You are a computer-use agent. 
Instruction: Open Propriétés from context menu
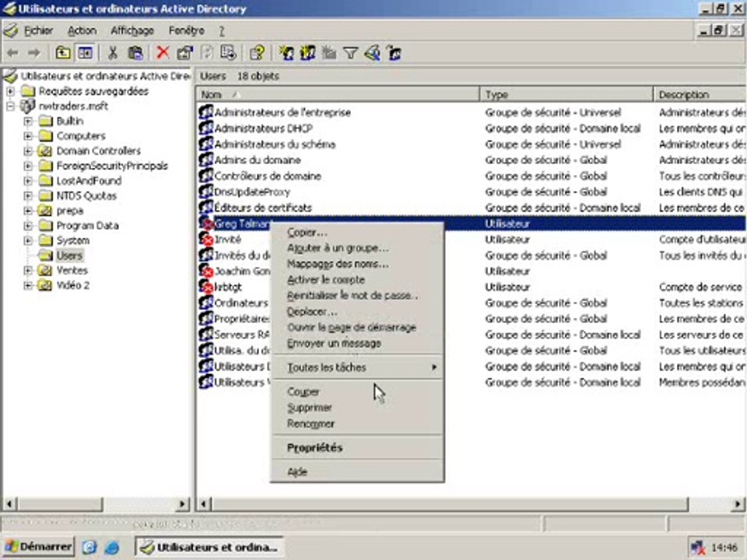(x=357, y=448)
